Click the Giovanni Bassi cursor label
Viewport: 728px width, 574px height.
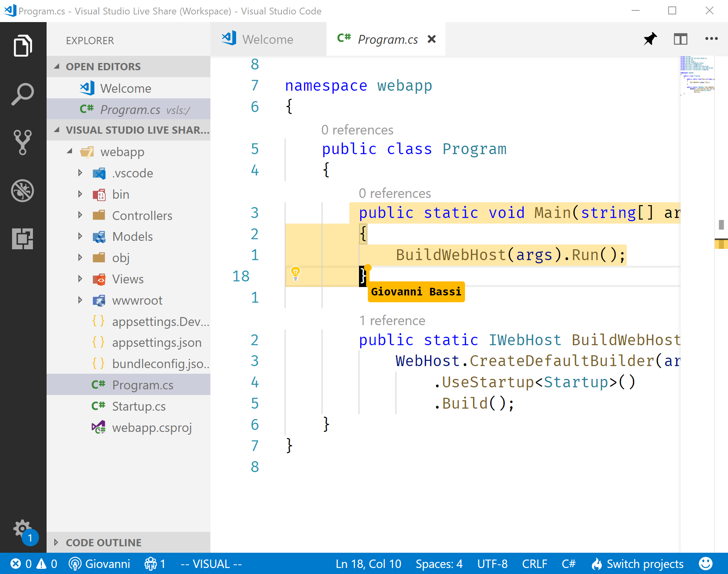point(416,292)
